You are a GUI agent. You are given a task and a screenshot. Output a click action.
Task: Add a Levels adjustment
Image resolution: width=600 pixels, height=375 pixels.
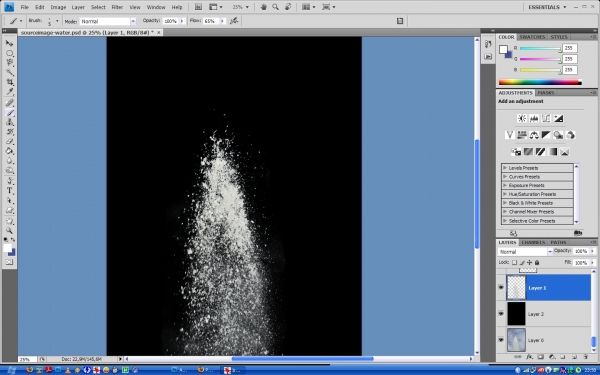coord(534,118)
